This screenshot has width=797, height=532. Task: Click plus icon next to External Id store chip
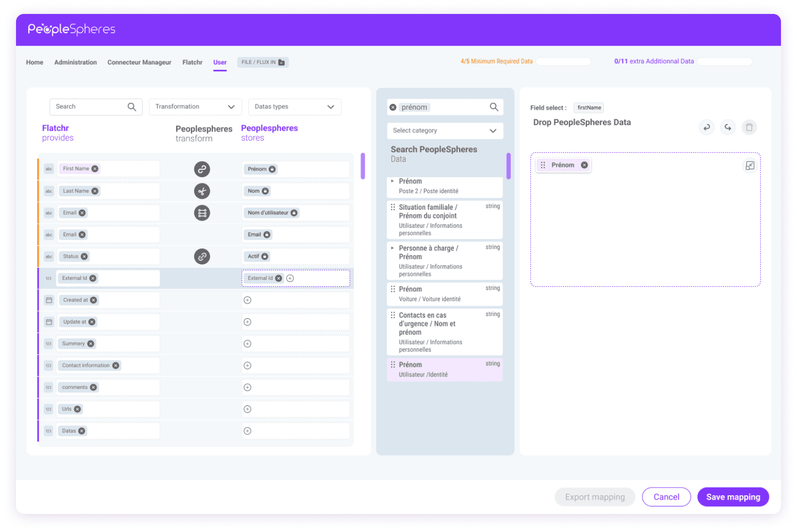[290, 278]
